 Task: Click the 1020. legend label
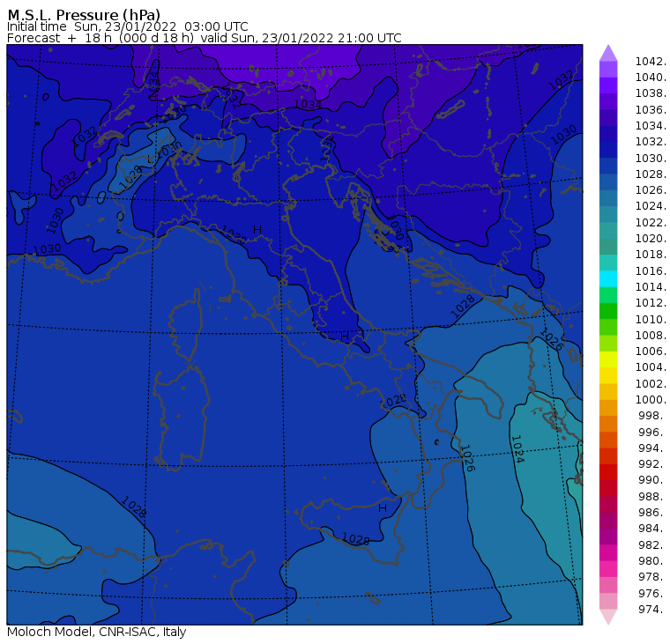pos(651,239)
